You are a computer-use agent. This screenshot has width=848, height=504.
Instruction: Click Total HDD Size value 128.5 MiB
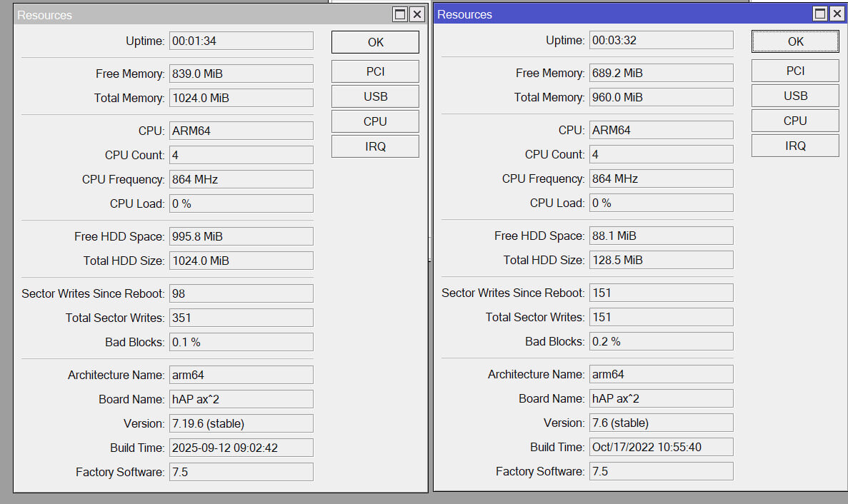662,261
